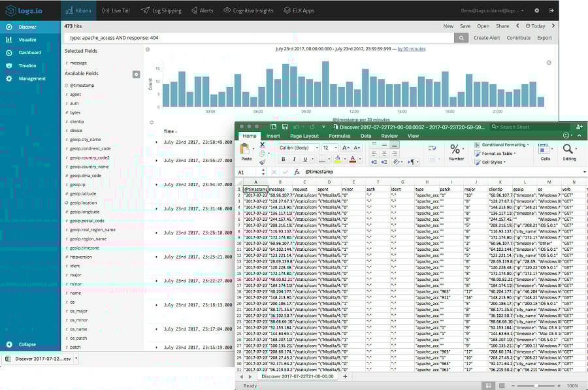Switch to Page Layout view in Excel status bar
This screenshot has width=588, height=390.
pos(502,385)
